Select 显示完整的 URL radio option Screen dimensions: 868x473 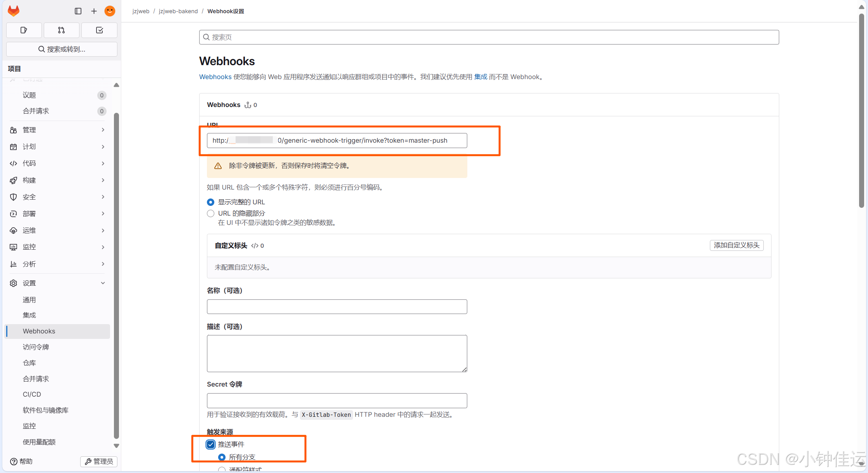pyautogui.click(x=211, y=202)
